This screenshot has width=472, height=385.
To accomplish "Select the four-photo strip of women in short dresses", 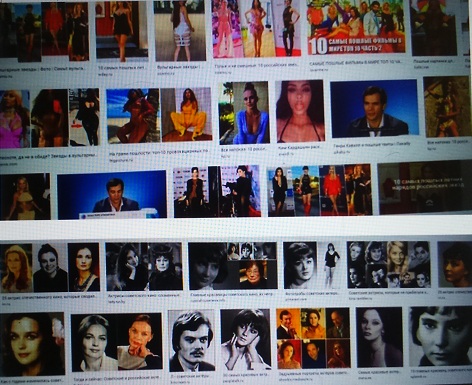I will point(320,190).
